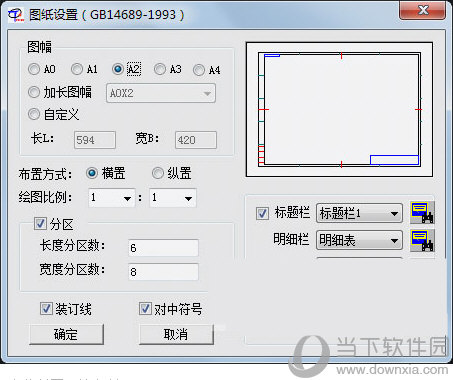Click the 宽度分区数 field showing 8
Screen dimensions: 453x380
pyautogui.click(x=163, y=272)
